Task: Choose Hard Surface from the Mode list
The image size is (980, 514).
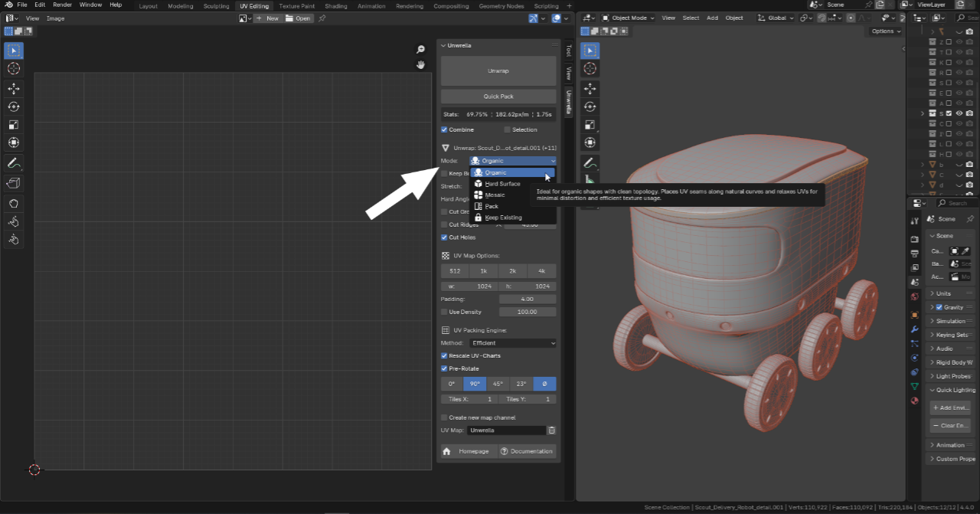Action: tap(514, 184)
